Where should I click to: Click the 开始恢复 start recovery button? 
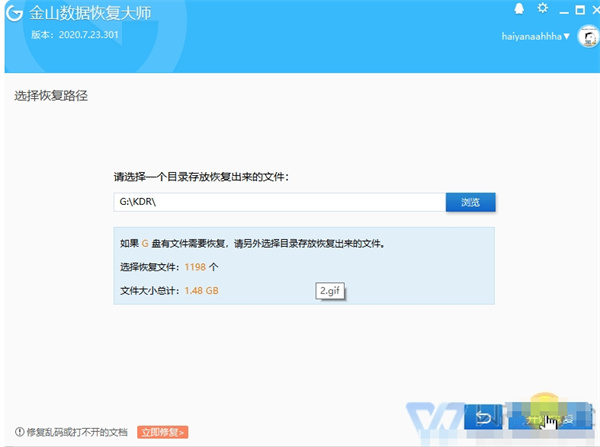pos(549,417)
